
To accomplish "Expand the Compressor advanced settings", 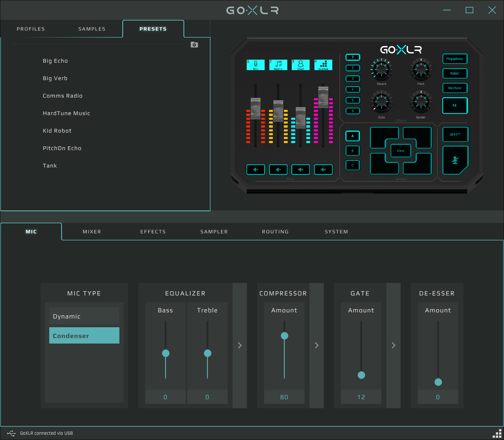I will 316,345.
